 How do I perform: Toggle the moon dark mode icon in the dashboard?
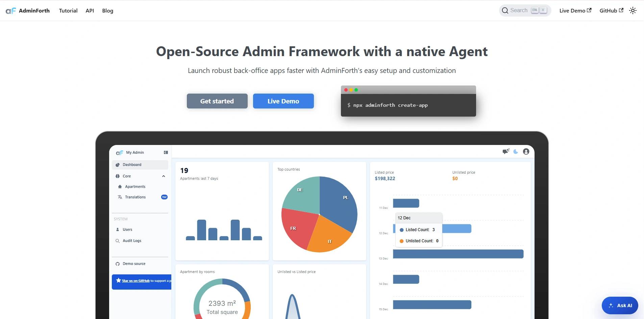click(x=516, y=151)
